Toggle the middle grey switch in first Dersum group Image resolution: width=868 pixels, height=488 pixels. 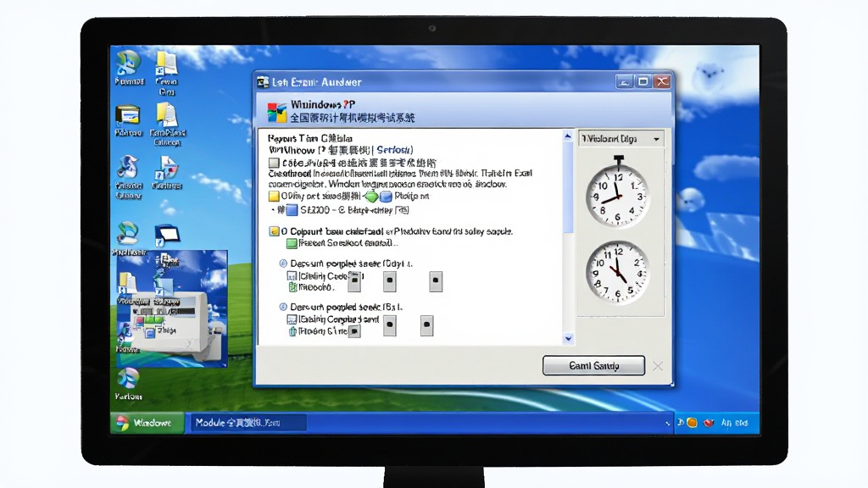coord(390,281)
